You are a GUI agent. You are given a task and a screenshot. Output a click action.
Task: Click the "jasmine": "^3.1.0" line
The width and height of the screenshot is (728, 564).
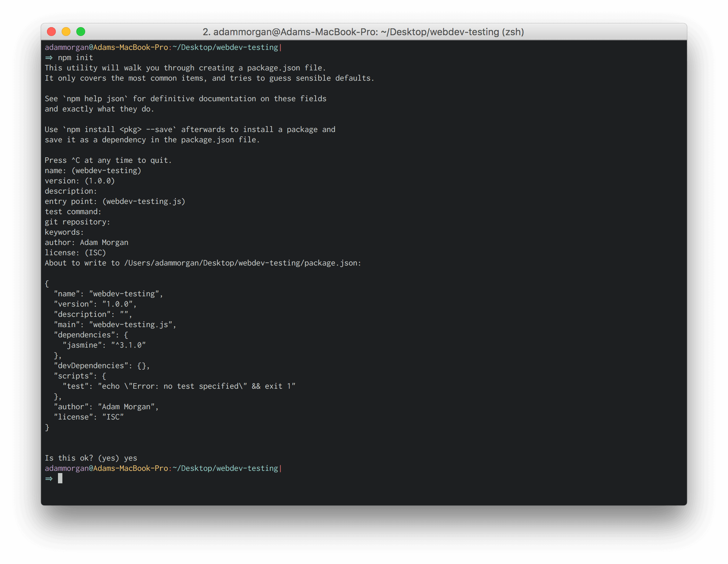click(104, 345)
